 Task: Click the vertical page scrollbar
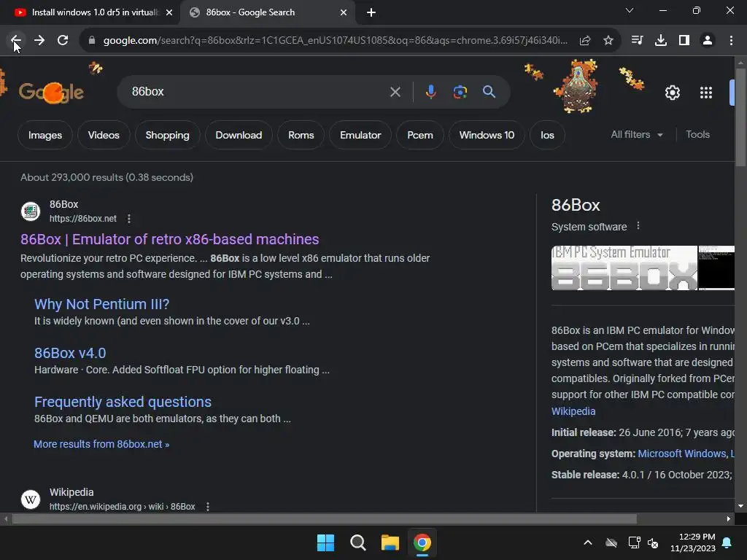click(x=740, y=118)
